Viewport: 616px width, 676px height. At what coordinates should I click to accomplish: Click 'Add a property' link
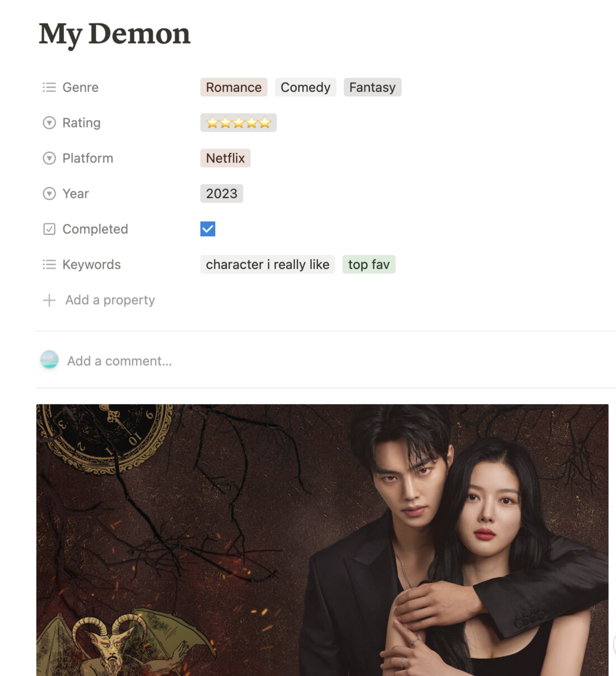[110, 300]
